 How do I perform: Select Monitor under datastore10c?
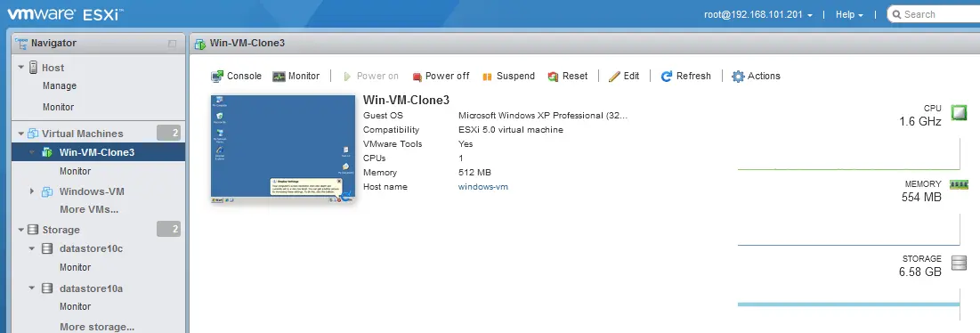click(x=75, y=267)
